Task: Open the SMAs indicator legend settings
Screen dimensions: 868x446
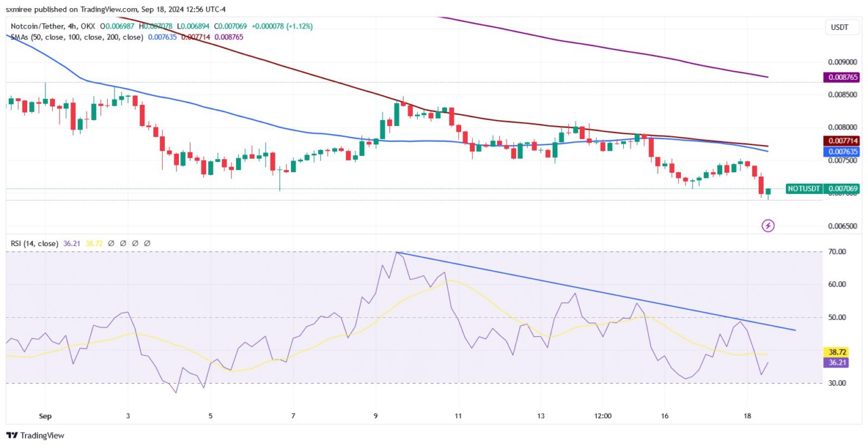Action: click(68, 37)
